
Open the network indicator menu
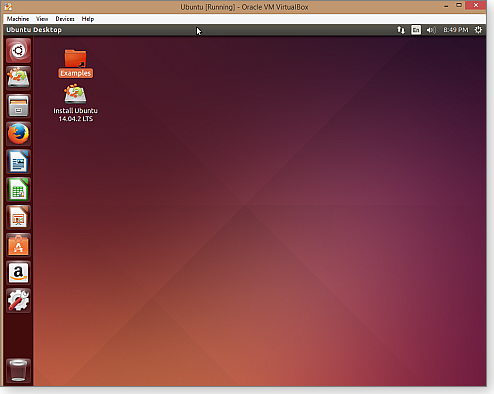coord(401,30)
